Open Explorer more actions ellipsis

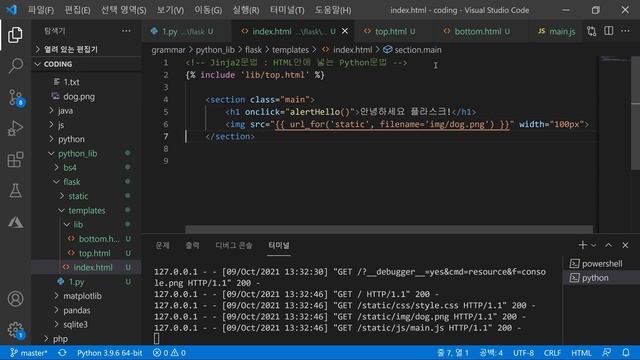126,31
